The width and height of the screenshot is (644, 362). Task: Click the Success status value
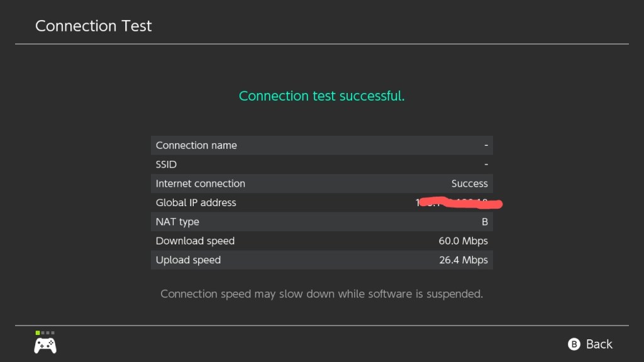point(469,184)
